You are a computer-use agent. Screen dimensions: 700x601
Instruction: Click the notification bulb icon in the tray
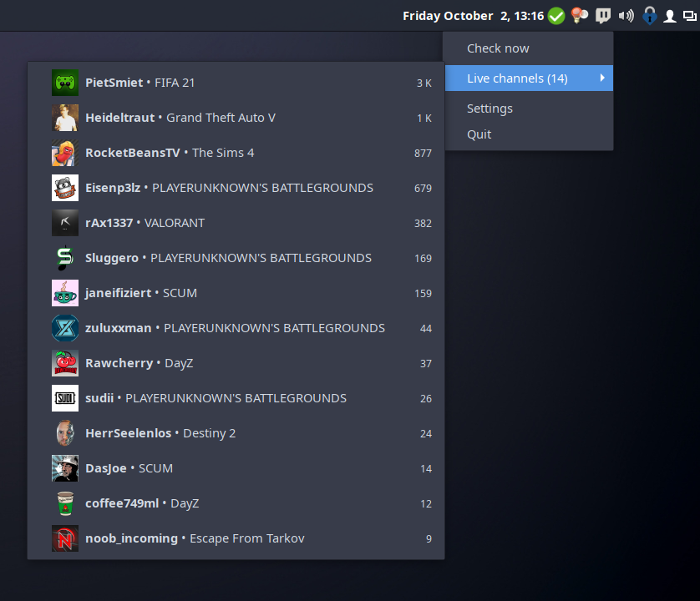tap(578, 15)
